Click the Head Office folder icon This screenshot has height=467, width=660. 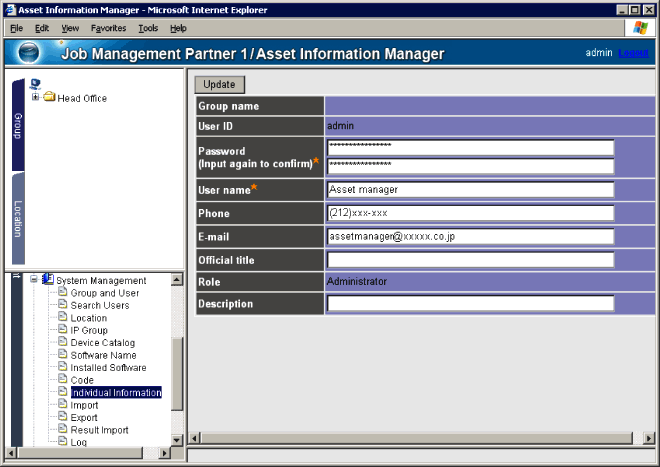click(x=49, y=98)
